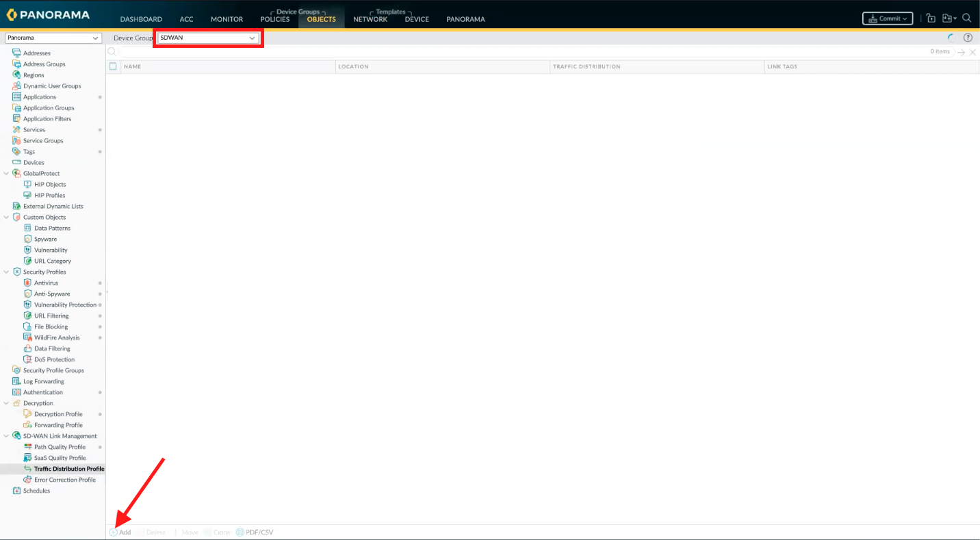
Task: Click the Regions globe icon
Action: click(17, 75)
